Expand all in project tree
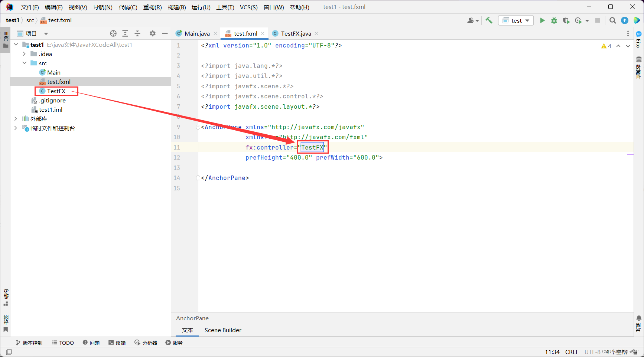The image size is (644, 357). coord(125,33)
